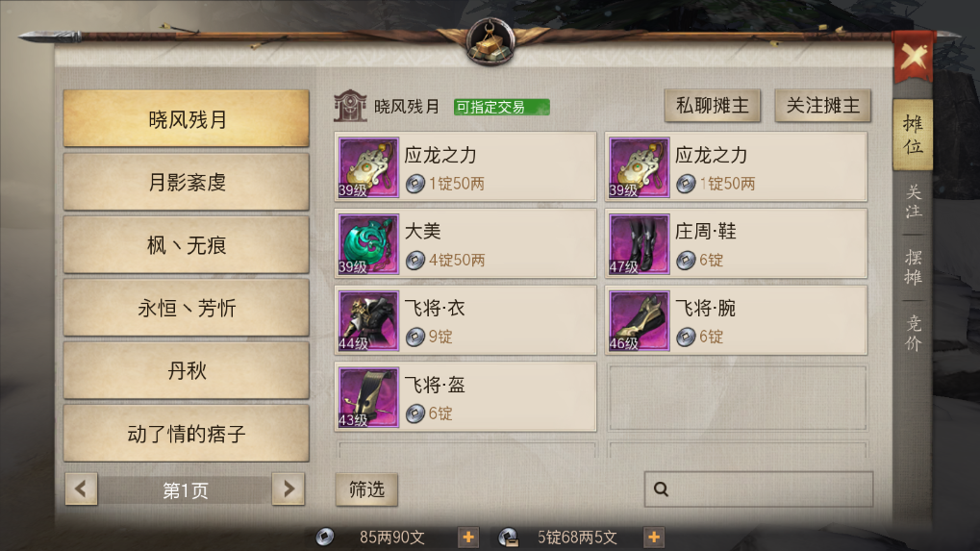Open the 飞将·衣 armor item icon

coord(368,321)
